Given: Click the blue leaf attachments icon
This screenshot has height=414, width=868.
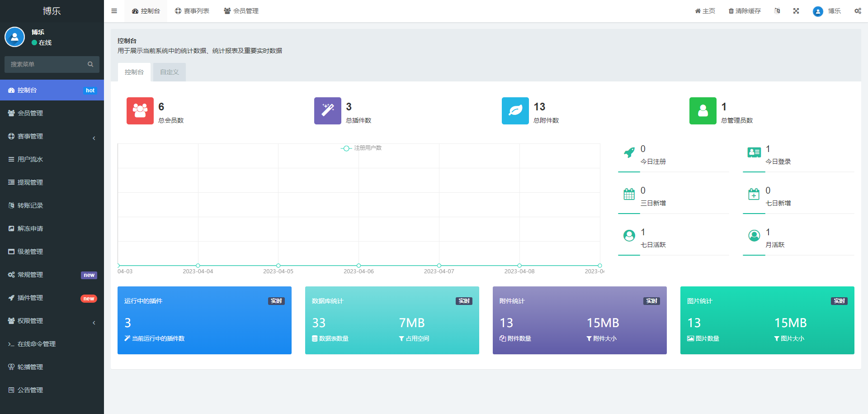Looking at the screenshot, I should (515, 111).
